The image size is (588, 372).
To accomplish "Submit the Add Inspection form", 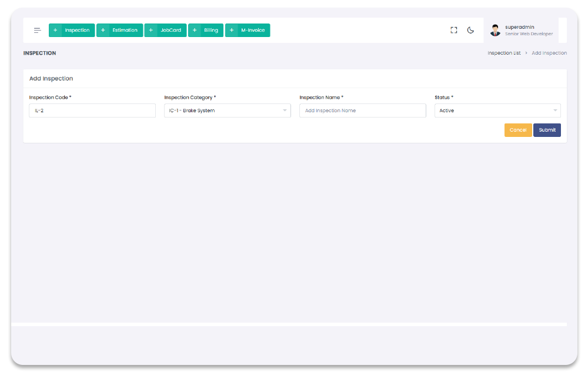I will [x=547, y=130].
